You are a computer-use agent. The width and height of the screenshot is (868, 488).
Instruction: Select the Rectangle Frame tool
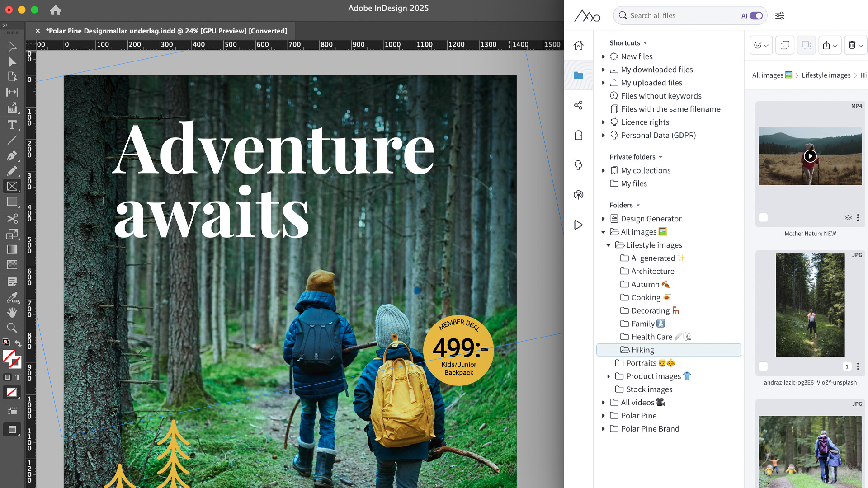(x=12, y=186)
